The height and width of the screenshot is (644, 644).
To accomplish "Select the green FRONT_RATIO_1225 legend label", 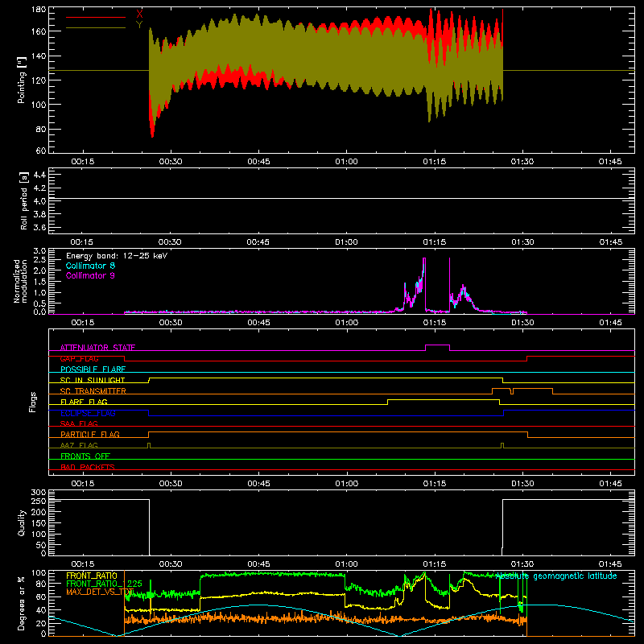I will (x=105, y=584).
